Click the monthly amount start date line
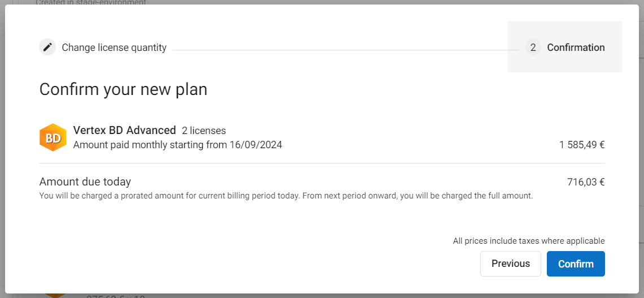Image resolution: width=644 pixels, height=298 pixels. click(x=177, y=145)
